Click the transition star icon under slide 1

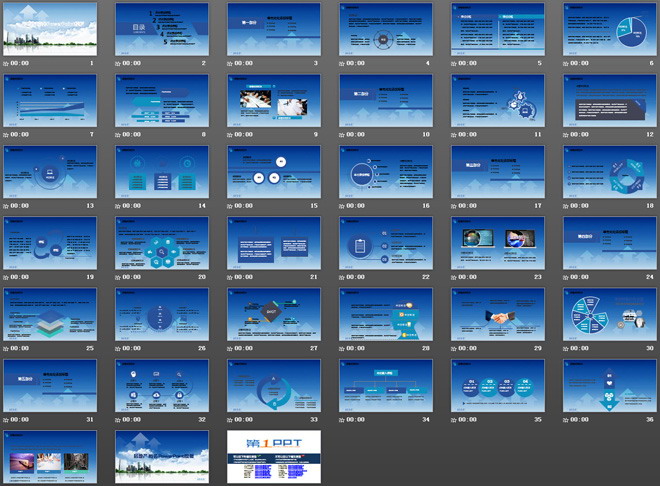[8, 63]
